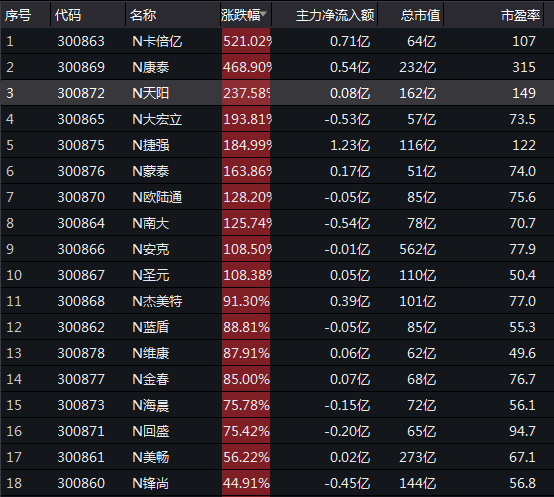This screenshot has width=554, height=497.
Task: Select the highlighted N天阳 row
Action: (277, 93)
